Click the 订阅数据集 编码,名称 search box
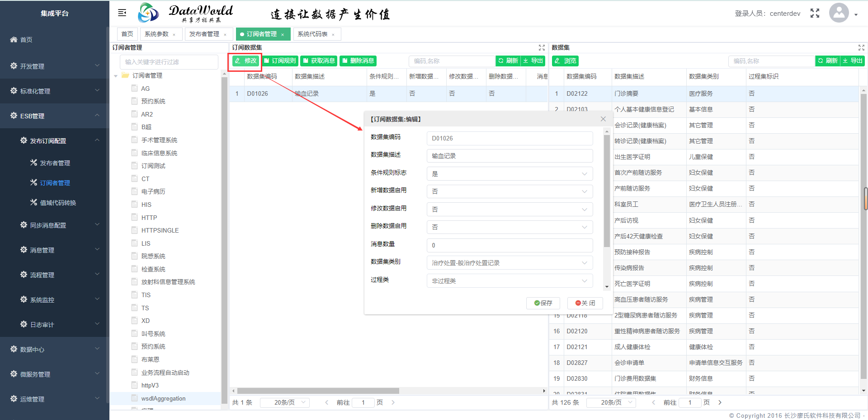 [452, 61]
